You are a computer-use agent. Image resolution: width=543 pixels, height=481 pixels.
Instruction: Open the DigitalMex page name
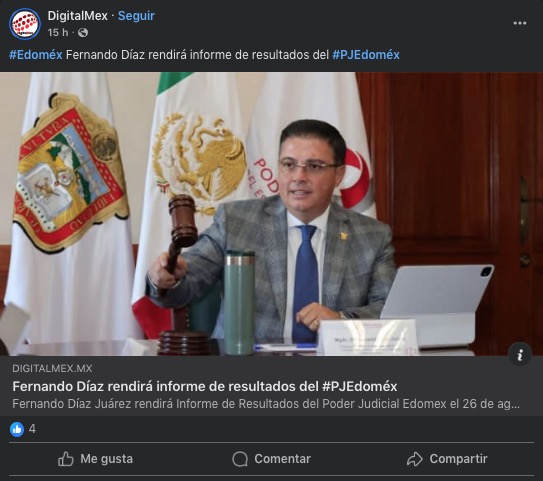point(78,16)
